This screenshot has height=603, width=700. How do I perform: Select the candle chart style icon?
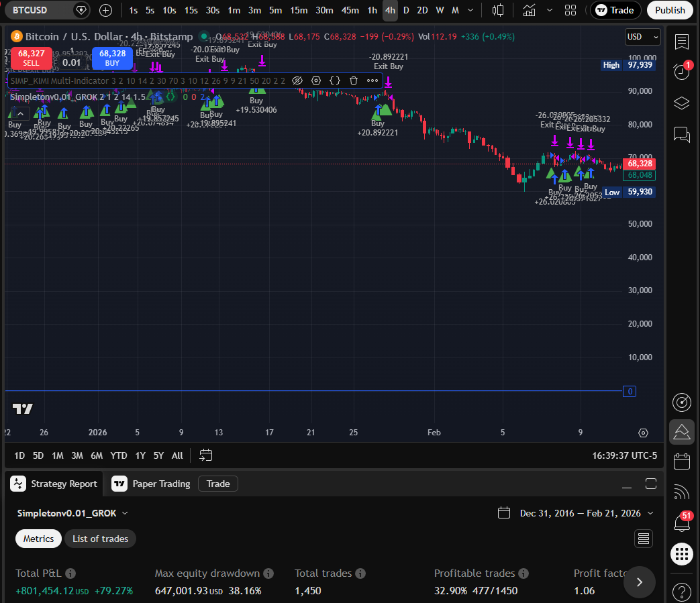pos(497,11)
